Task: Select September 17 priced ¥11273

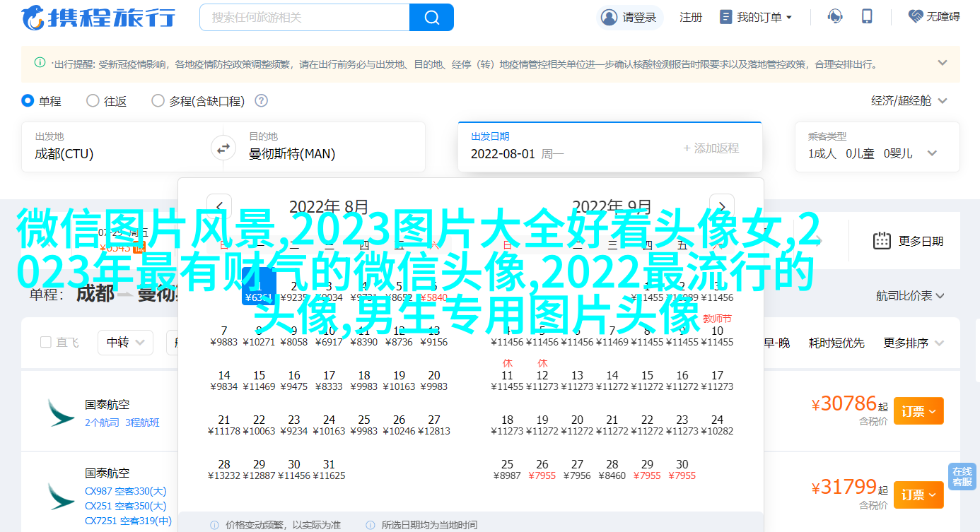Action: 717,380
